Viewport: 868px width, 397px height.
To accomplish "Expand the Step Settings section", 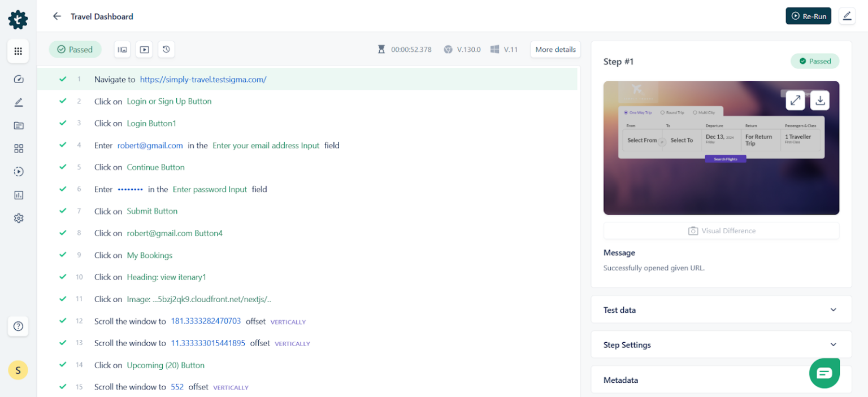I will pos(721,344).
